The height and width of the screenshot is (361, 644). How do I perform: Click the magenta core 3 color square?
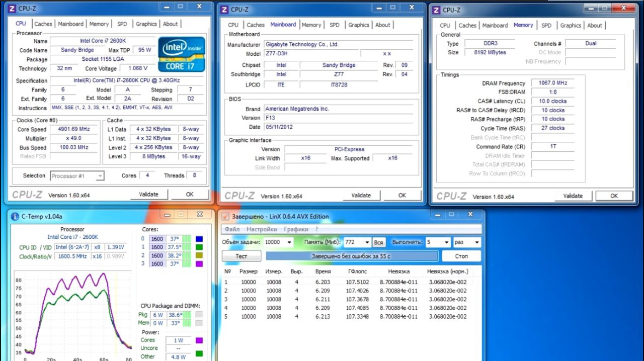tap(199, 263)
